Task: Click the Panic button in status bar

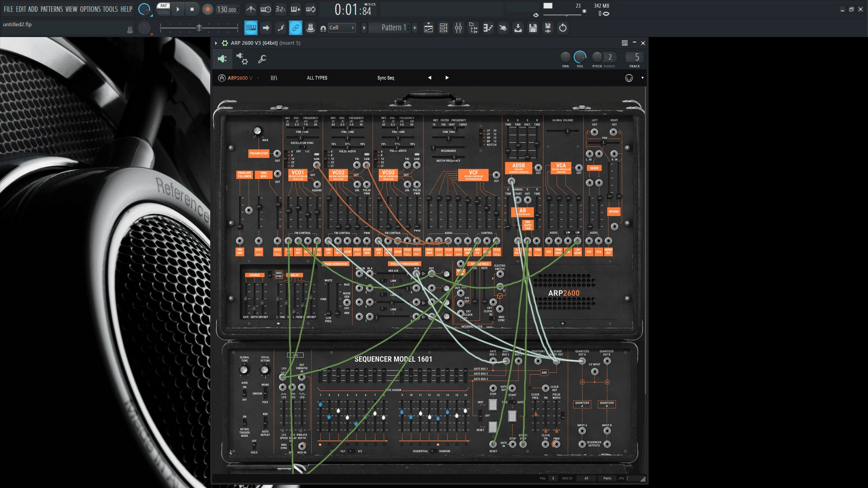Action: tap(607, 478)
